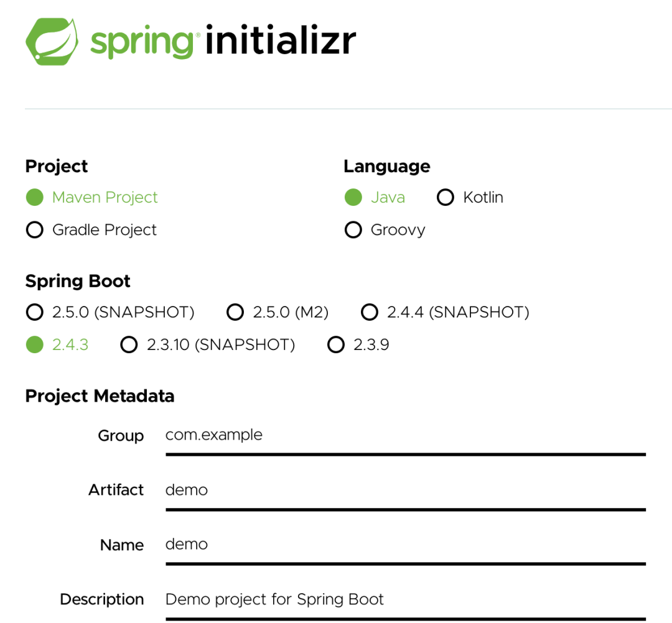Select Java as the language

[353, 198]
